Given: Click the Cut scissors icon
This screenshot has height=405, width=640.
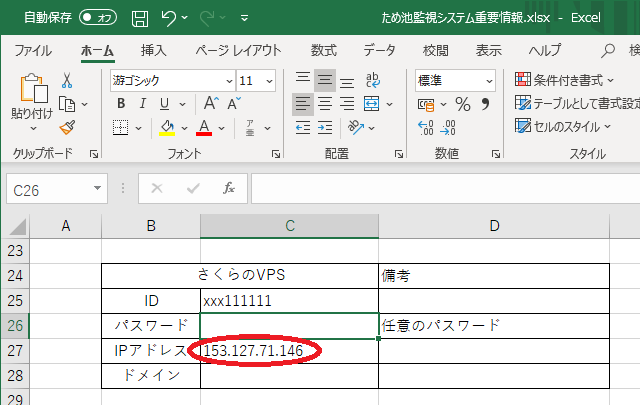Looking at the screenshot, I should tap(67, 81).
